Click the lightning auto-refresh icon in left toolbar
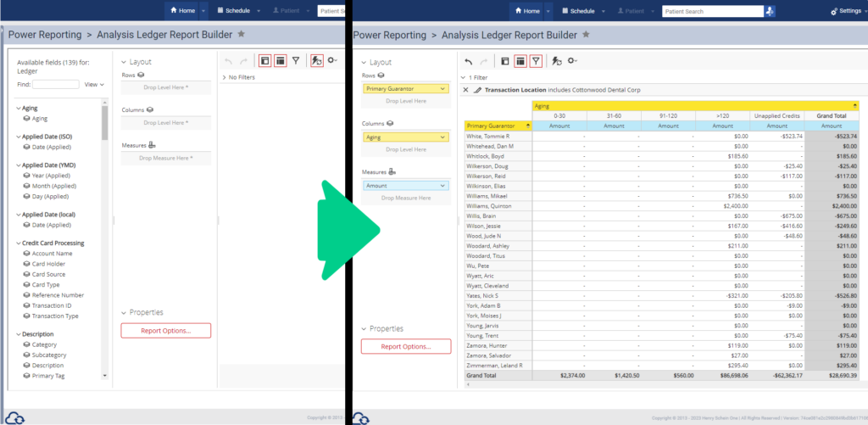868x425 pixels. [x=317, y=61]
